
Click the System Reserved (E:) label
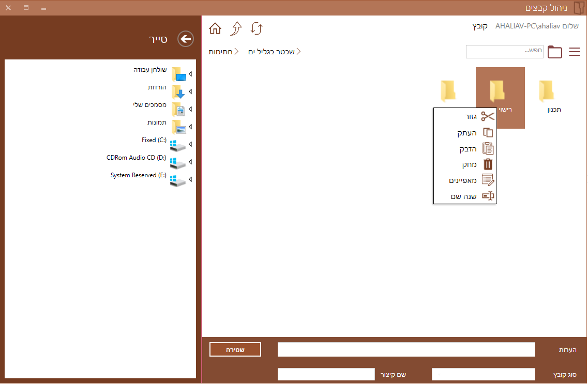click(x=139, y=175)
